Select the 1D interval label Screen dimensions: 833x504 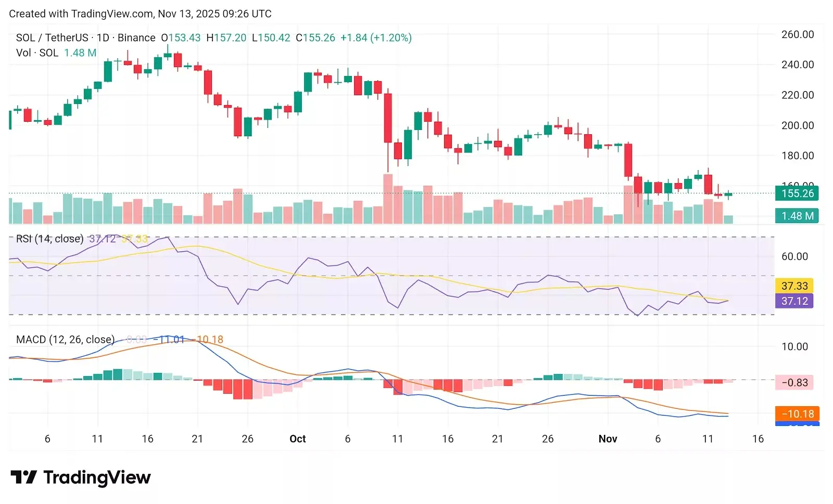click(103, 37)
